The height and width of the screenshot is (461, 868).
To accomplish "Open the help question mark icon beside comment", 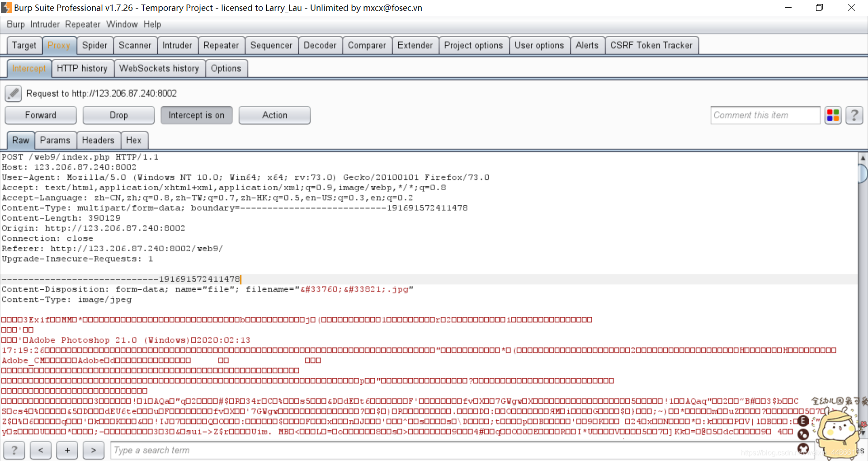I will click(x=854, y=115).
